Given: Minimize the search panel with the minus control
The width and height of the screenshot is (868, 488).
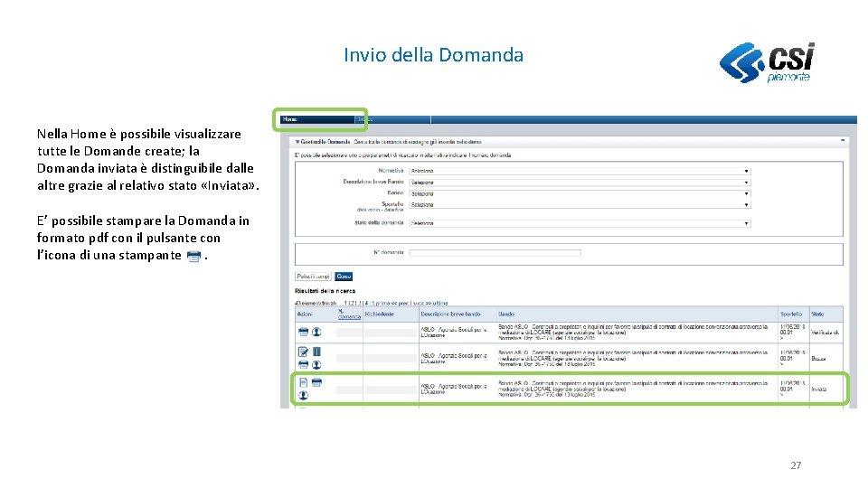Looking at the screenshot, I should point(843,141).
